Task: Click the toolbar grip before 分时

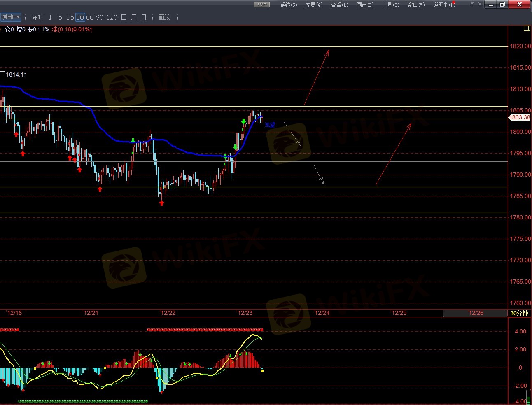Action: pyautogui.click(x=26, y=17)
